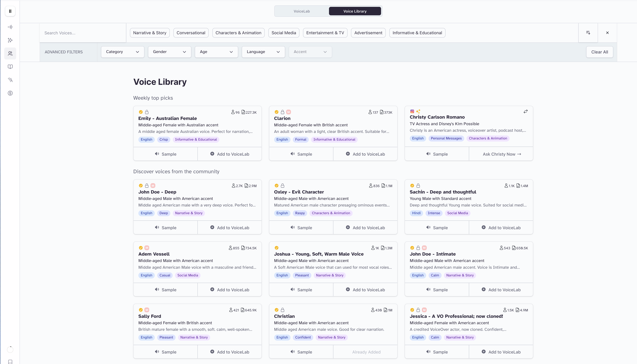Screen dimensions: 637x364
Task: Open the Language dropdown filter
Action: click(263, 52)
